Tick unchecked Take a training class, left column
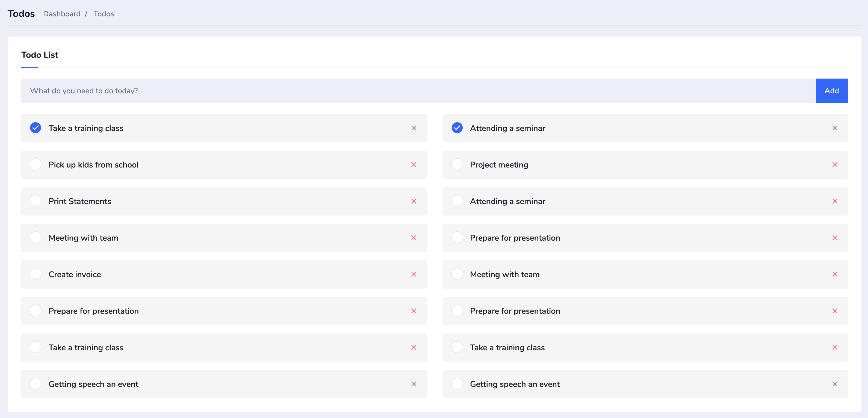Image resolution: width=868 pixels, height=418 pixels. [x=36, y=347]
